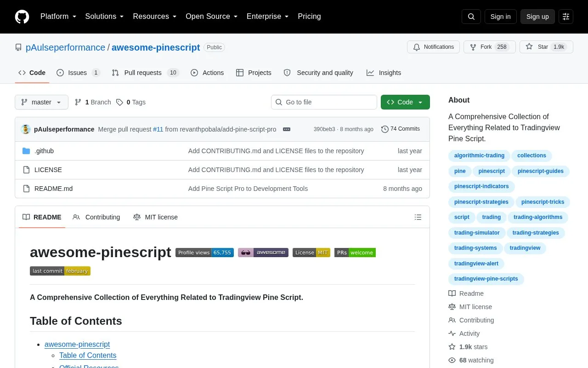This screenshot has width=588, height=368.
Task: Expand the Enterprise menu
Action: coord(268,17)
